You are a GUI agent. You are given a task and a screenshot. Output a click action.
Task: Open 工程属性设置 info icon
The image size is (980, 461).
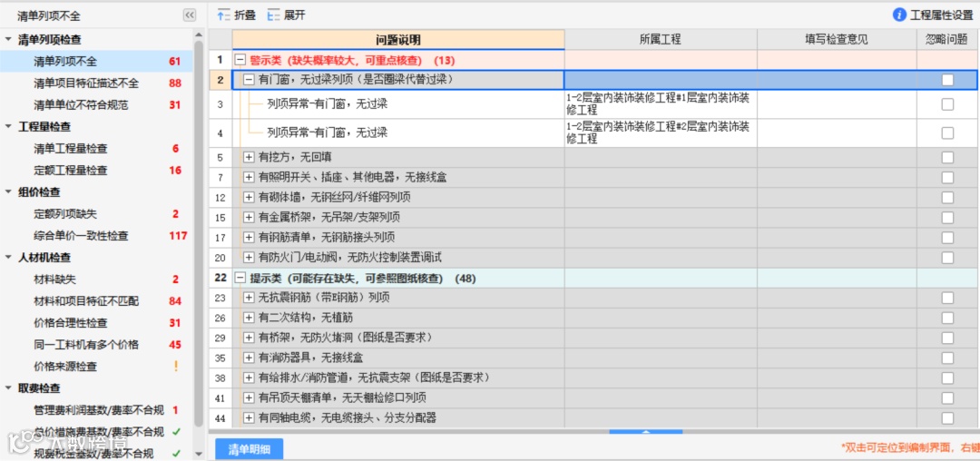tap(899, 15)
